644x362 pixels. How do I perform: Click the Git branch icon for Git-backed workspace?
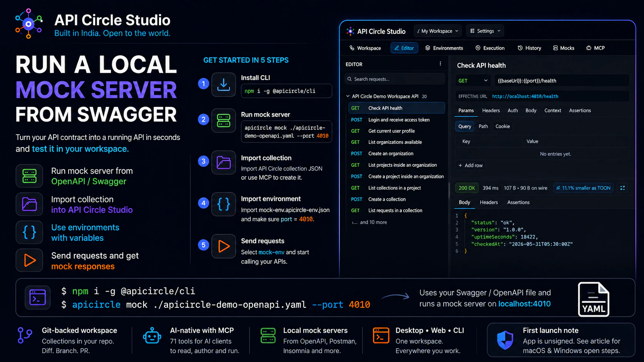tap(25, 335)
